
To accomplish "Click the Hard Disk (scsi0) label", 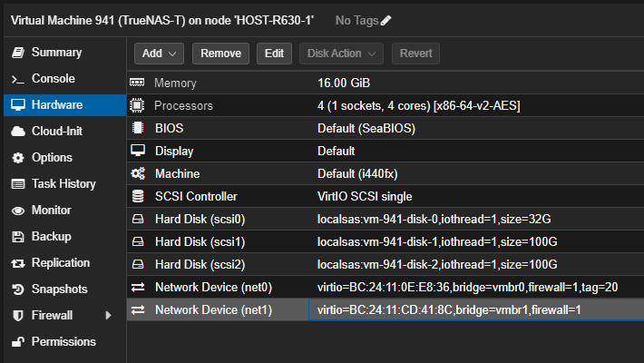I will pos(200,219).
